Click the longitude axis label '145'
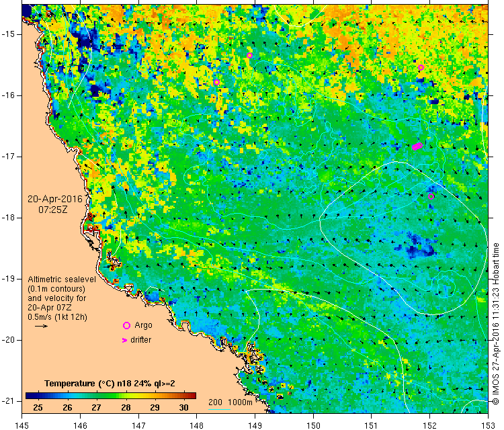Viewport: 504px width, 430px height. click(22, 425)
